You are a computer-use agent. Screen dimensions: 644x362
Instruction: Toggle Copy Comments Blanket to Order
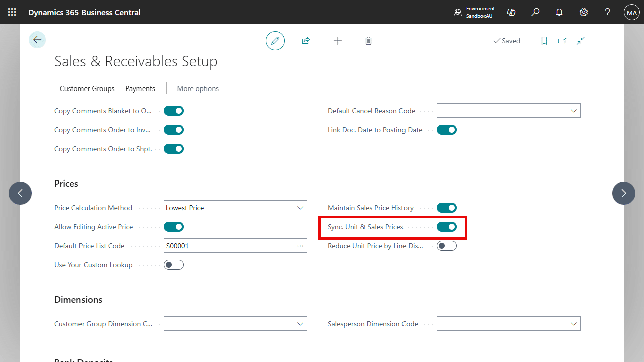pyautogui.click(x=174, y=111)
